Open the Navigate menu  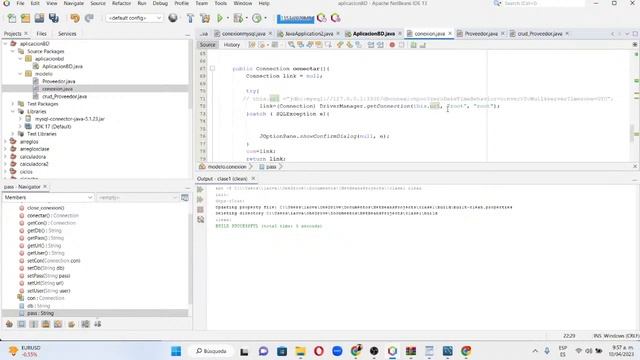73,3
